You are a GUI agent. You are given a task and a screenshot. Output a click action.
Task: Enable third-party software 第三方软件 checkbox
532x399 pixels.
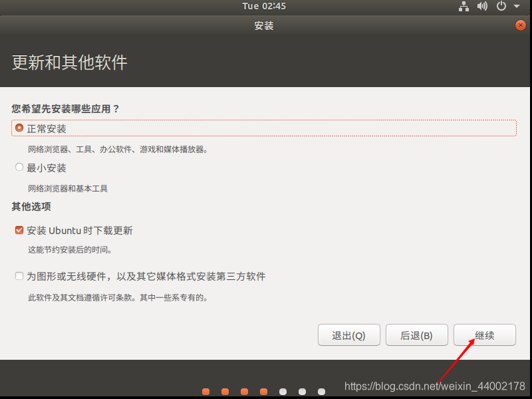[x=19, y=276]
